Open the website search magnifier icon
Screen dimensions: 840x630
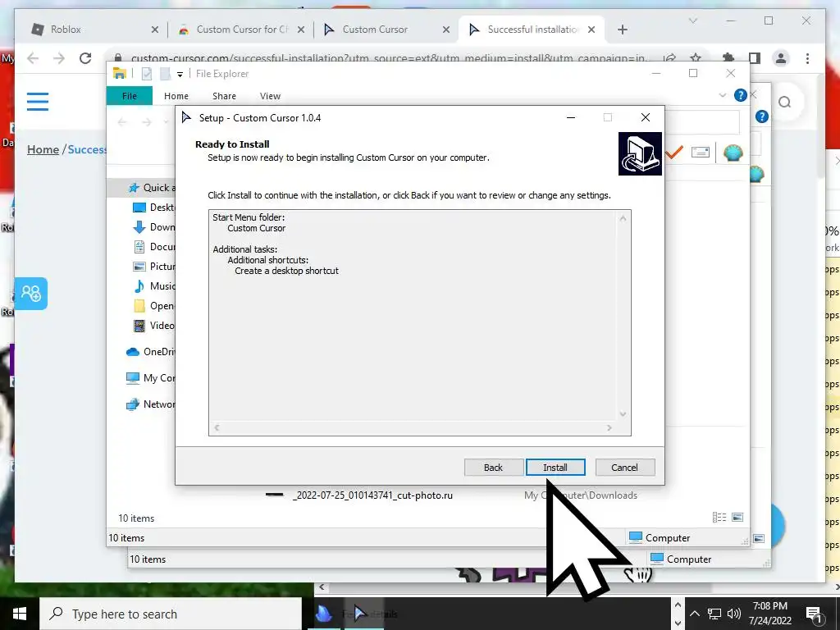click(785, 102)
